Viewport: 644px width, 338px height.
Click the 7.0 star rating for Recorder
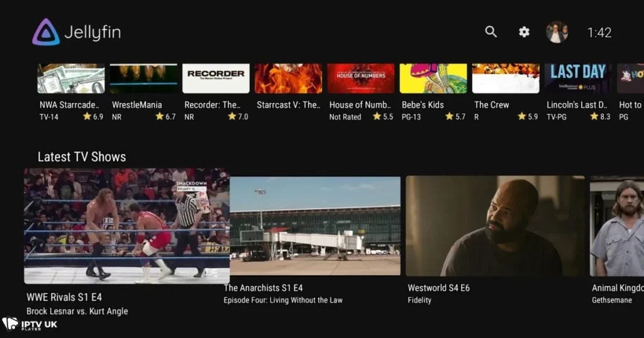(238, 116)
